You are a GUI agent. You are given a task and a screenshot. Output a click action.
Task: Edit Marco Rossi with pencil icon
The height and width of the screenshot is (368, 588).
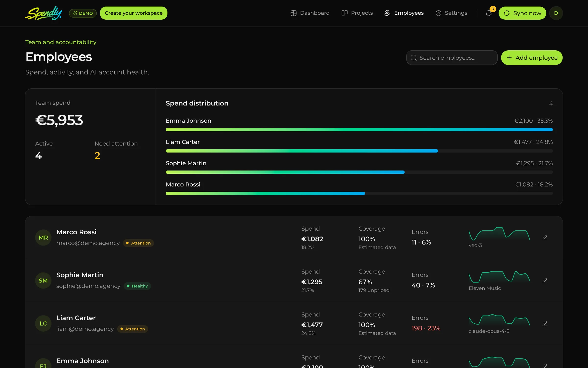tap(544, 237)
